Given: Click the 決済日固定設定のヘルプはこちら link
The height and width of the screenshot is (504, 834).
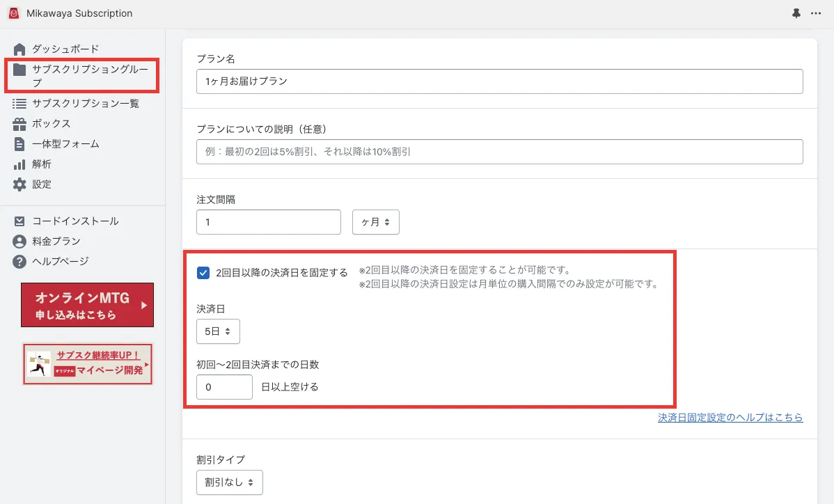Looking at the screenshot, I should tap(730, 418).
